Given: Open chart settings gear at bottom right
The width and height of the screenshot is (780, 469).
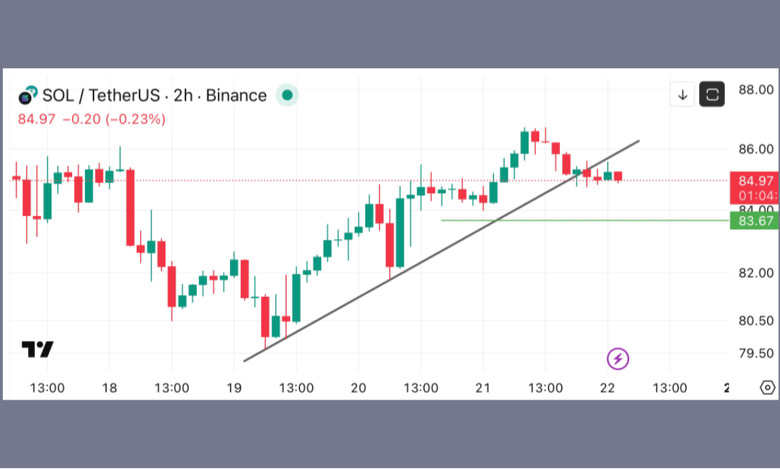Looking at the screenshot, I should [x=767, y=388].
